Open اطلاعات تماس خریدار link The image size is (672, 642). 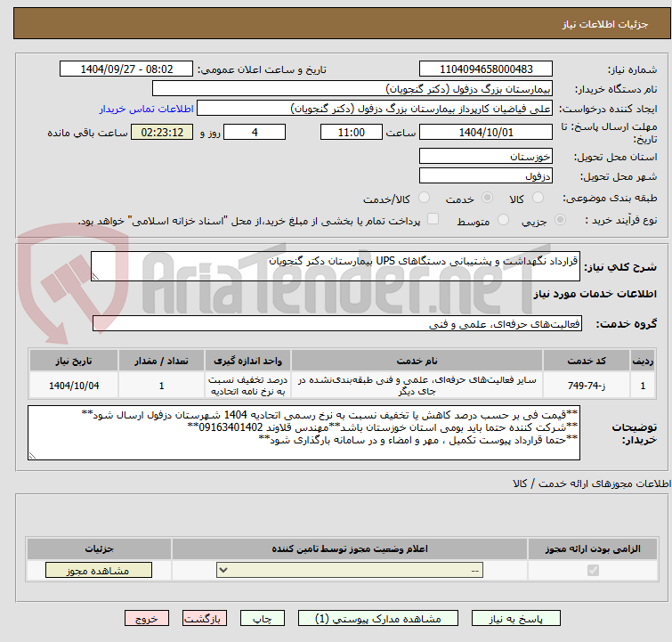(x=147, y=109)
